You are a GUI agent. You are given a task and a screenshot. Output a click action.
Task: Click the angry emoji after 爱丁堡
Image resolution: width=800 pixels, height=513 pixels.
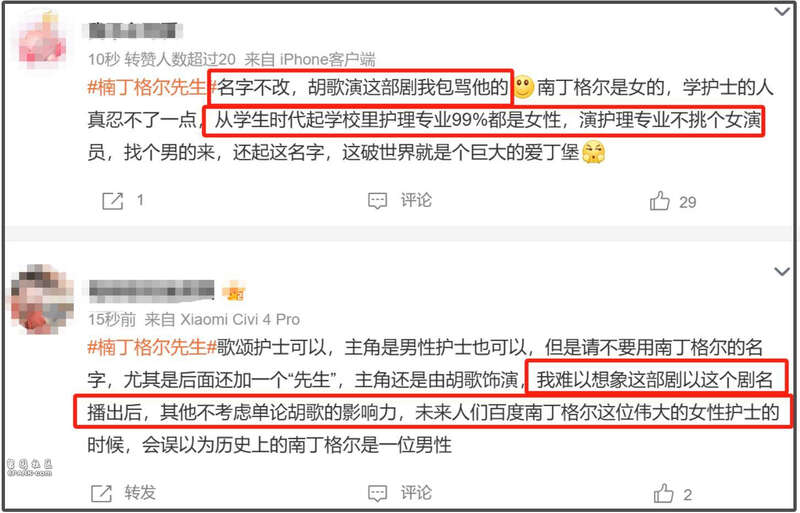coord(593,152)
